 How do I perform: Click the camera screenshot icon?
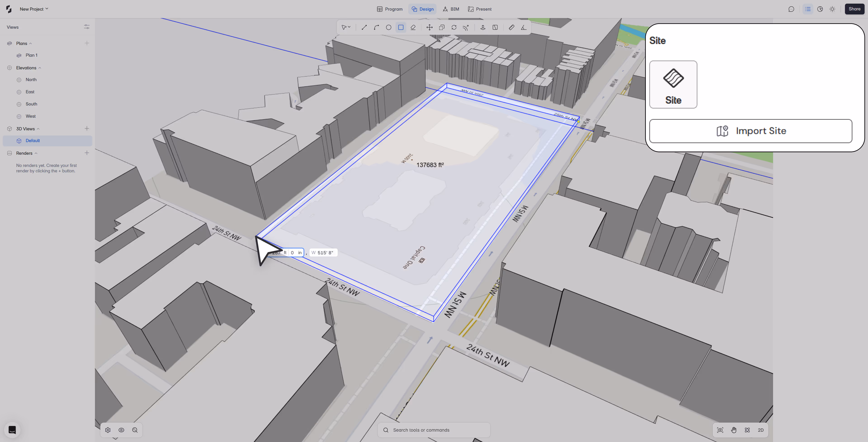click(x=720, y=430)
